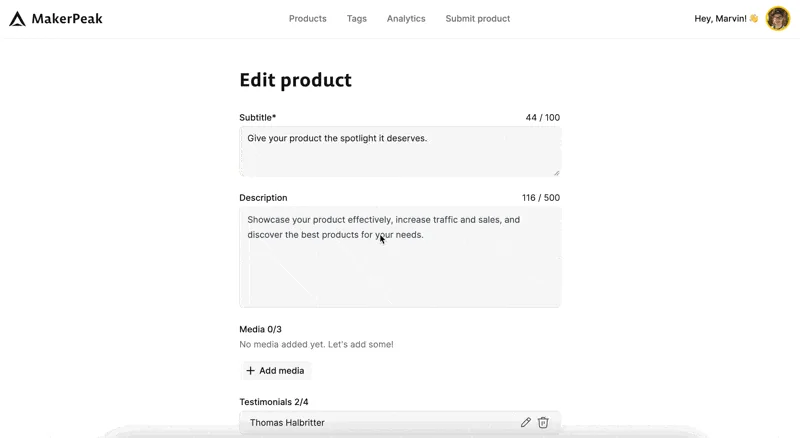Delete Thomas Halbritter testimonial via trash icon
Viewport: 800px width, 438px height.
543,423
